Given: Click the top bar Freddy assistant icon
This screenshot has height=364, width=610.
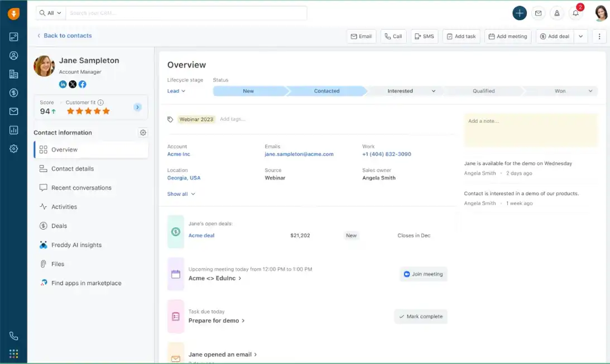Looking at the screenshot, I should tap(557, 13).
